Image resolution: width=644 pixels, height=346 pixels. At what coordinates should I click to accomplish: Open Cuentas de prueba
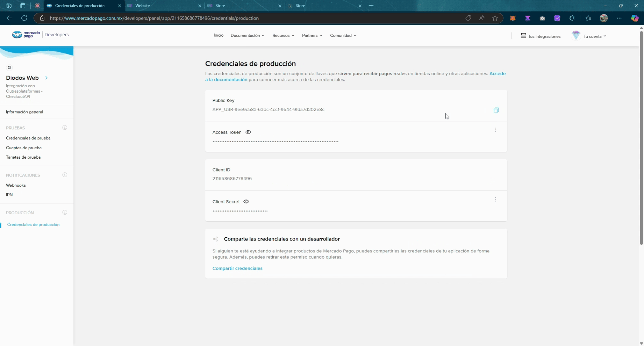[x=24, y=148]
